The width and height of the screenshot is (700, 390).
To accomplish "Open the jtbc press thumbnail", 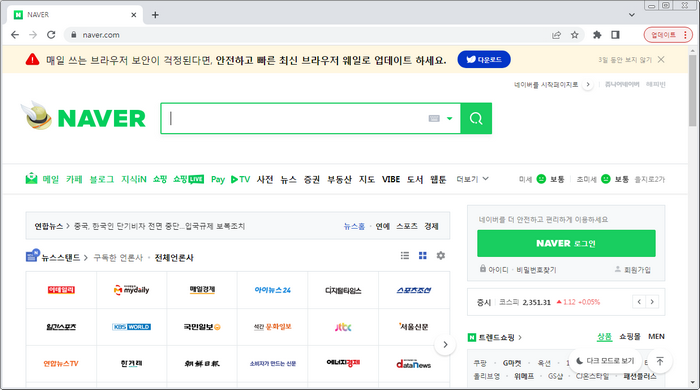I will pyautogui.click(x=343, y=327).
